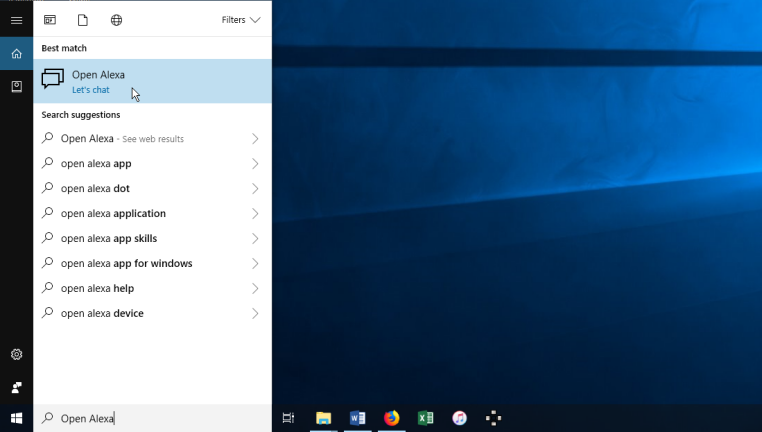Select 'Open Alexa - See web results' suggestion
Screen dimensions: 762x432
click(153, 138)
